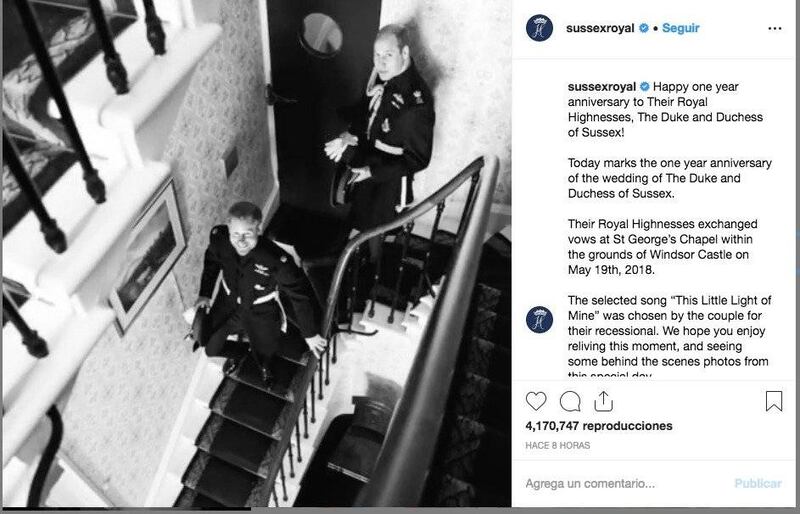Image resolution: width=800 pixels, height=514 pixels.
Task: Like the post with the heart icon
Action: tap(536, 401)
